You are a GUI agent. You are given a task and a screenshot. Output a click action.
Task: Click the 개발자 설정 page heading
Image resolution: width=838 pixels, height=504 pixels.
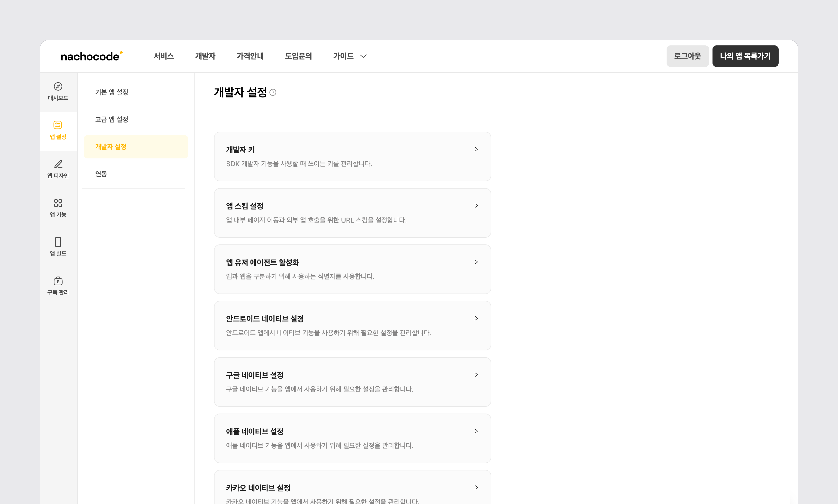pos(241,92)
